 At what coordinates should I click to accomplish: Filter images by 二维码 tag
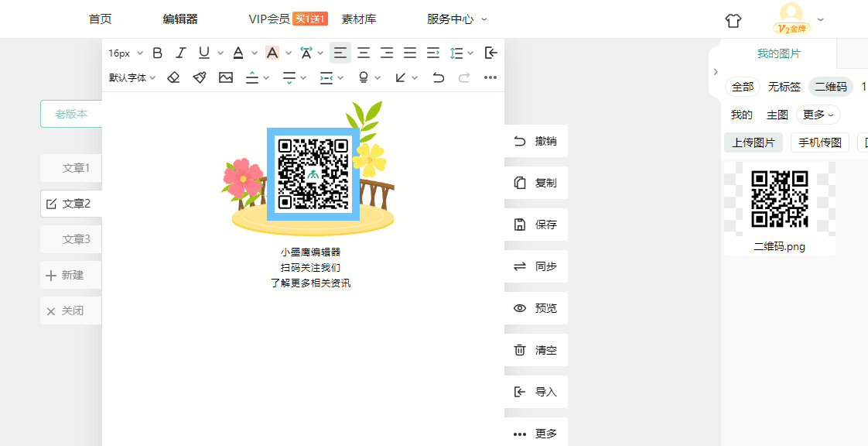(830, 87)
